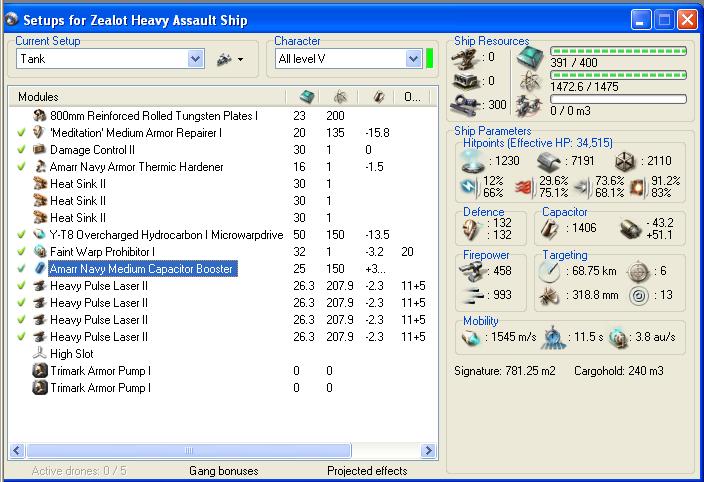Click the turret hardpoints icon in Ship Resources

click(x=464, y=57)
